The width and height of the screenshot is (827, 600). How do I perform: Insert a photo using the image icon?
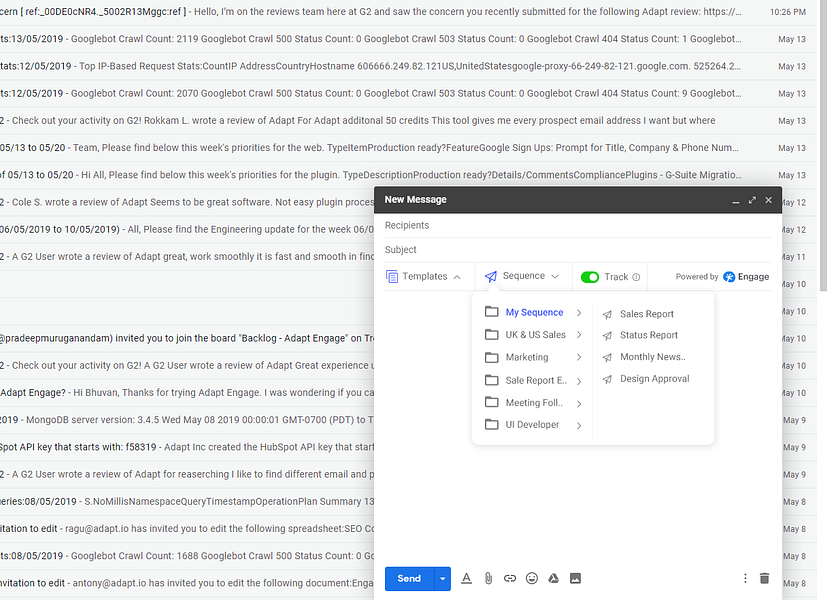point(575,578)
